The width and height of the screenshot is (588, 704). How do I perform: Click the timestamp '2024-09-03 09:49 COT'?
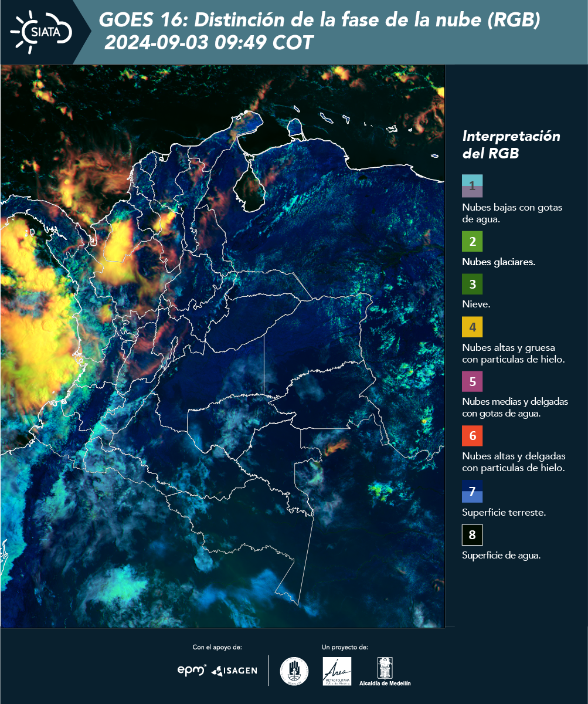point(209,43)
